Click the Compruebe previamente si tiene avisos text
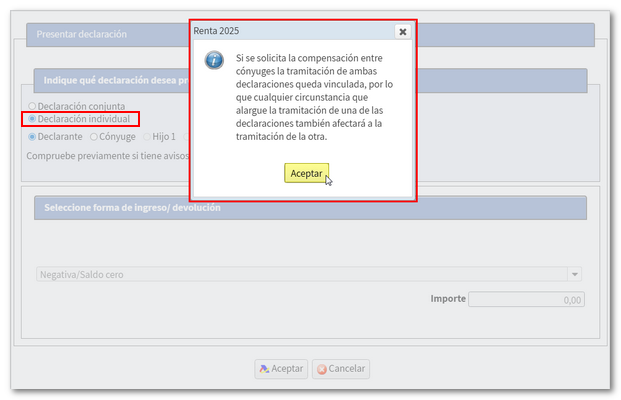Screen dimensions: 621x400 coord(108,156)
